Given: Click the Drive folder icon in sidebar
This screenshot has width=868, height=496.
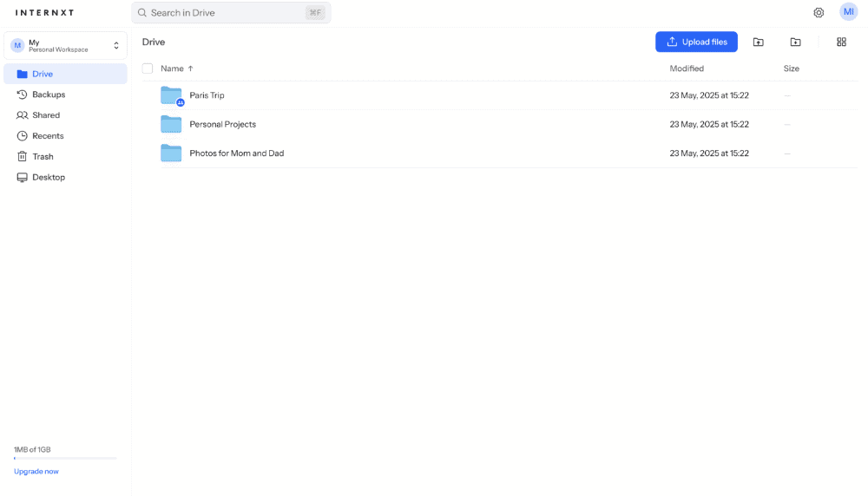Looking at the screenshot, I should click(23, 74).
